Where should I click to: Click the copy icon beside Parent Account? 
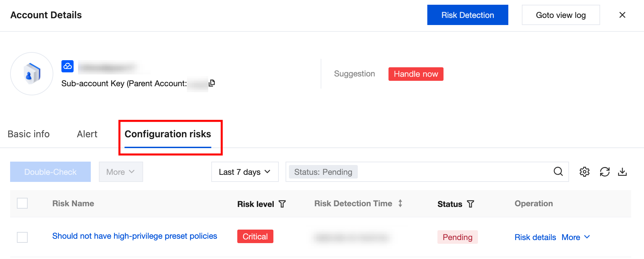click(212, 83)
